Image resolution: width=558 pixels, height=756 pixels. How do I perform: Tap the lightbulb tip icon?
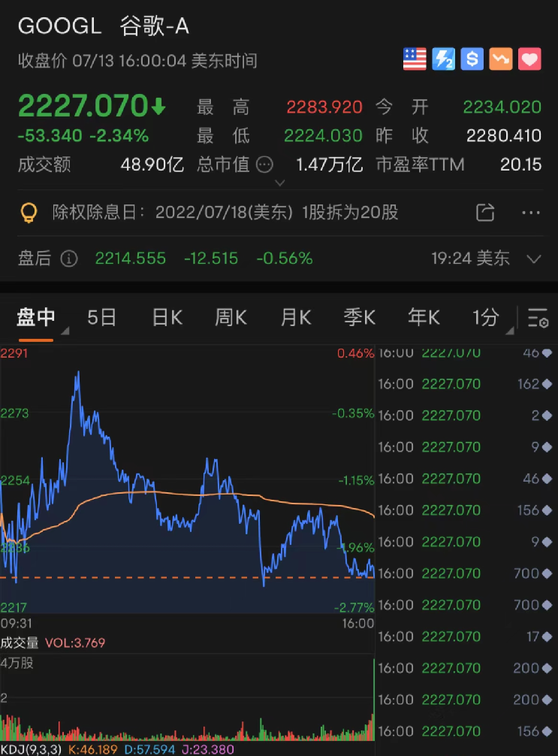29,213
